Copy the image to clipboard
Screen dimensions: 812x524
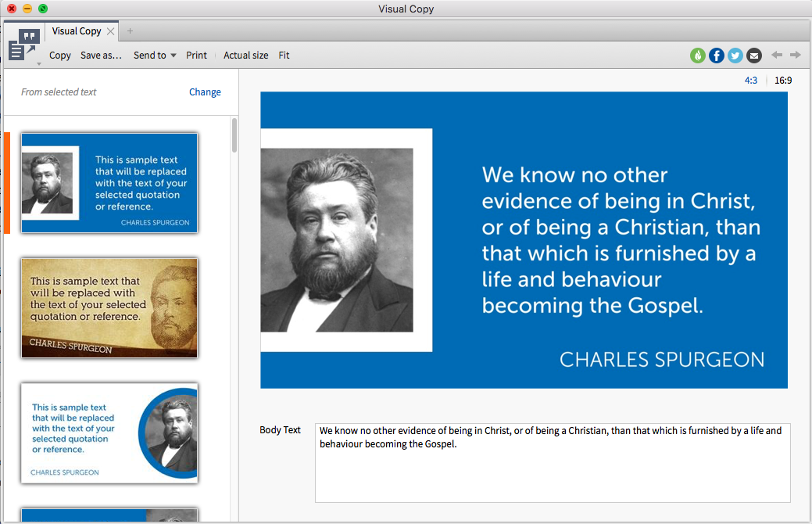coord(59,56)
